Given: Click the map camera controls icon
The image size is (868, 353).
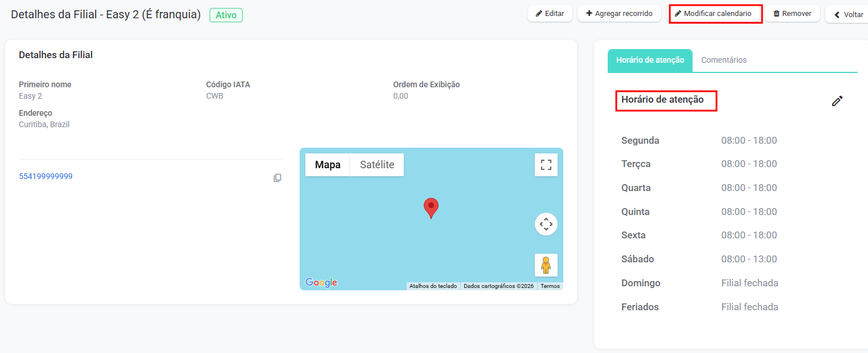Looking at the screenshot, I should [546, 224].
